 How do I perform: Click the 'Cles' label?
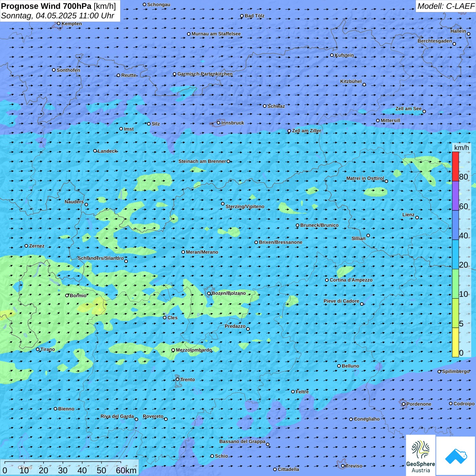(172, 318)
